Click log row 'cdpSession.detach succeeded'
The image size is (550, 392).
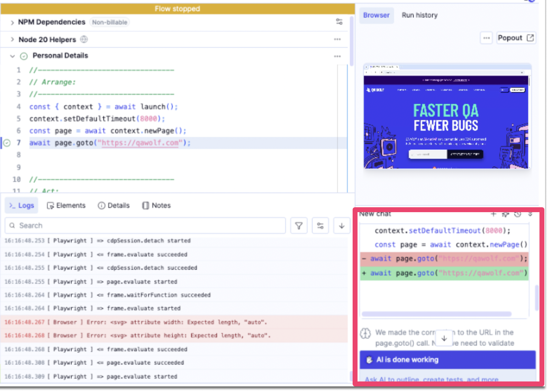click(x=174, y=268)
